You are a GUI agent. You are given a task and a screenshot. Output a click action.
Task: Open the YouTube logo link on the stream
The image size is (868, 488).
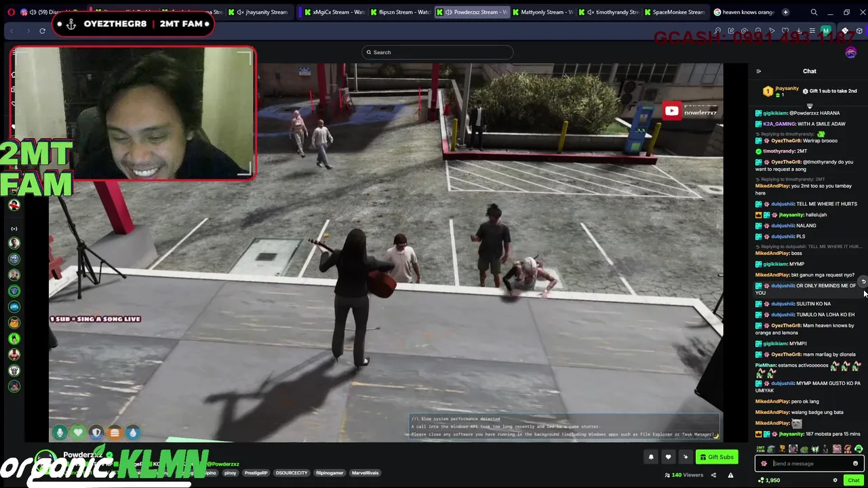[x=671, y=111]
